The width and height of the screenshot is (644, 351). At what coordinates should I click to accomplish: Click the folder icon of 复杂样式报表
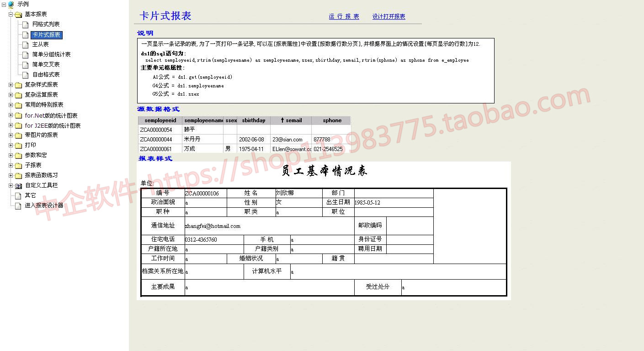tap(18, 85)
